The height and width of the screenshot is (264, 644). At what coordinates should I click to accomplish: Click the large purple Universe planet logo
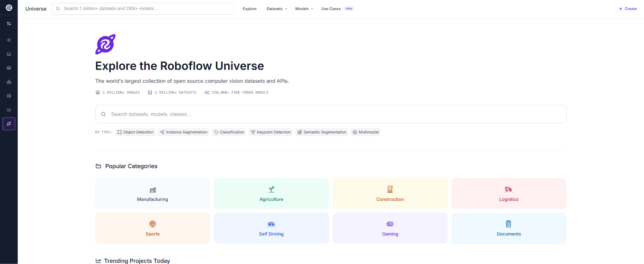(x=105, y=44)
